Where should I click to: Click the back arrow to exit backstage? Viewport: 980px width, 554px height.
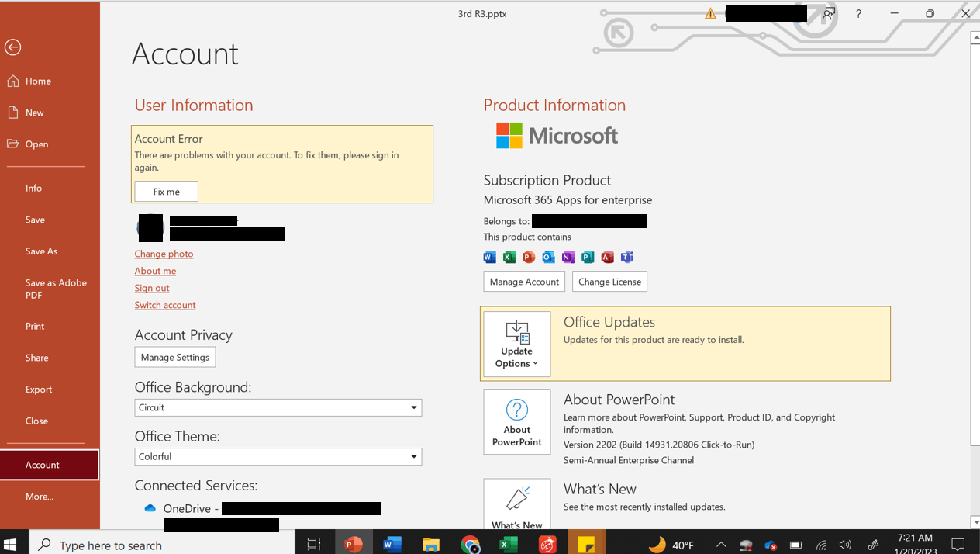coord(12,47)
